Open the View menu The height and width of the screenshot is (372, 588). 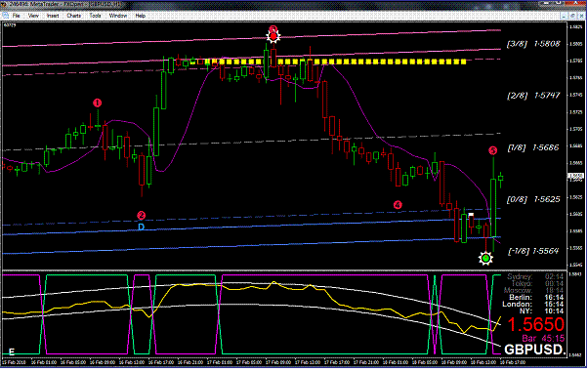point(33,16)
